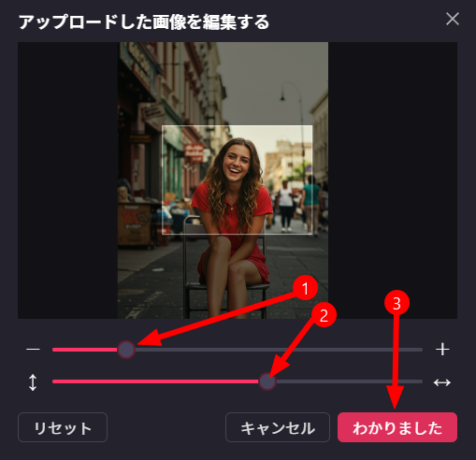Click inside the white crop box

[x=238, y=180]
